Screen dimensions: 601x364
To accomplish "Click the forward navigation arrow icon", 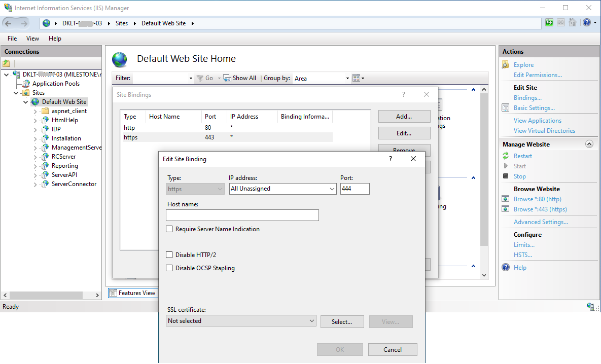I will click(x=24, y=23).
